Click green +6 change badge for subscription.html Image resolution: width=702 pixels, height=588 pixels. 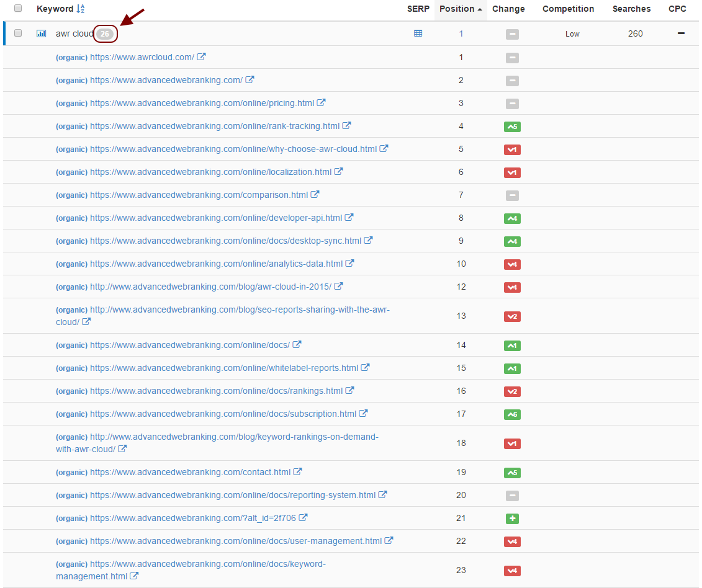(x=512, y=414)
